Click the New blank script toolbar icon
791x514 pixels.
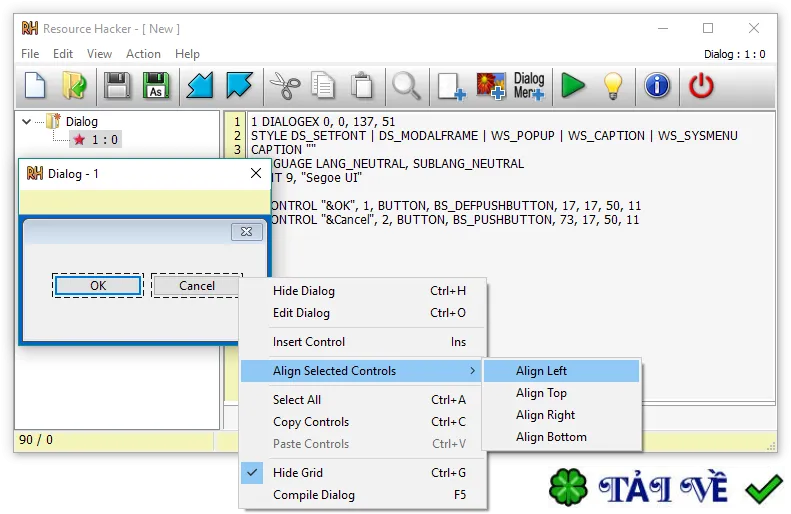[x=35, y=86]
